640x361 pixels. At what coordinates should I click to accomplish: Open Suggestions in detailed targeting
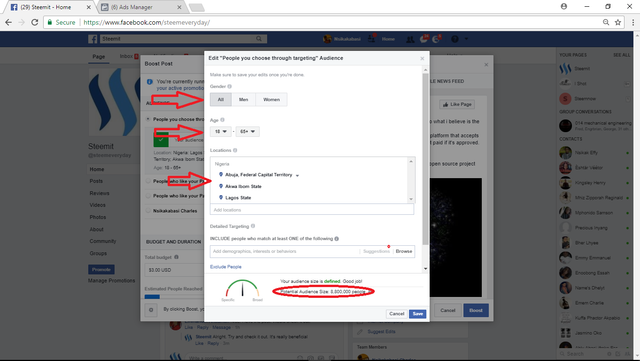click(376, 251)
